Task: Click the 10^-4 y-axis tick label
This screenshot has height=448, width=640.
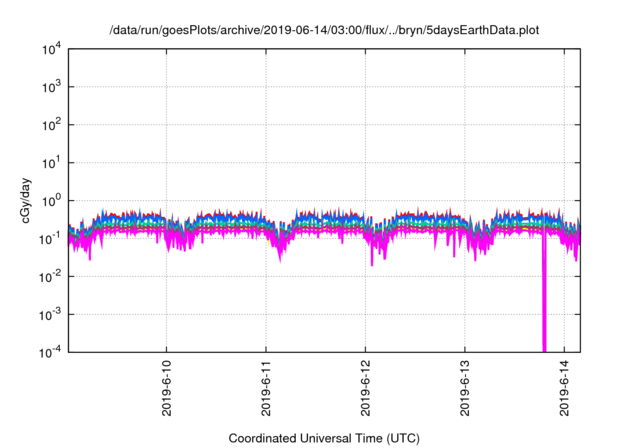Action: (x=47, y=351)
